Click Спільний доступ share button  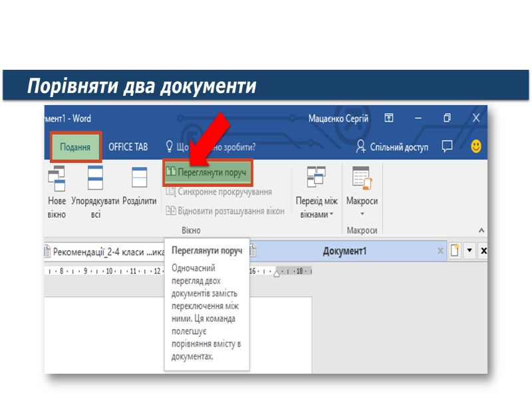pyautogui.click(x=392, y=147)
